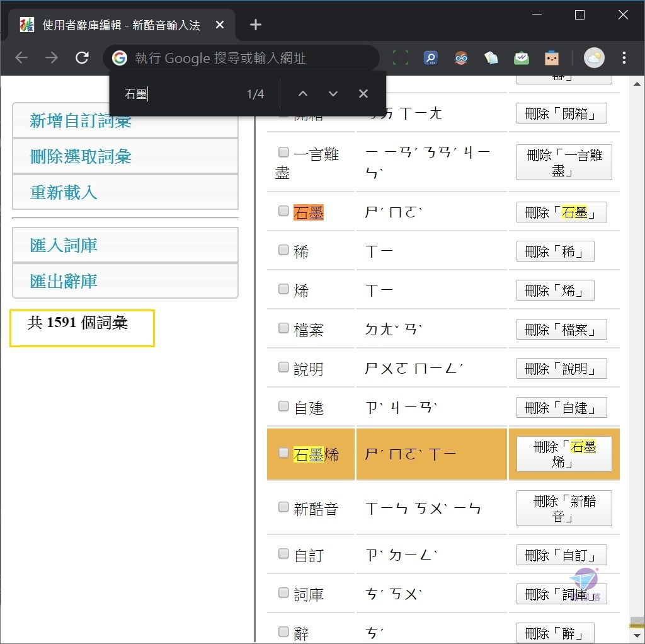Tick the checkbox for 檔案

pos(283,328)
